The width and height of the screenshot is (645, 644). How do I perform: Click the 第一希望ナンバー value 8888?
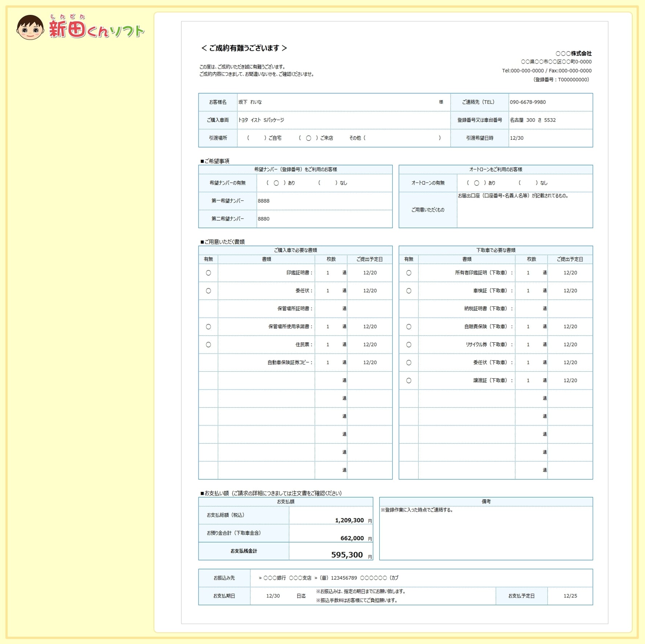(264, 201)
